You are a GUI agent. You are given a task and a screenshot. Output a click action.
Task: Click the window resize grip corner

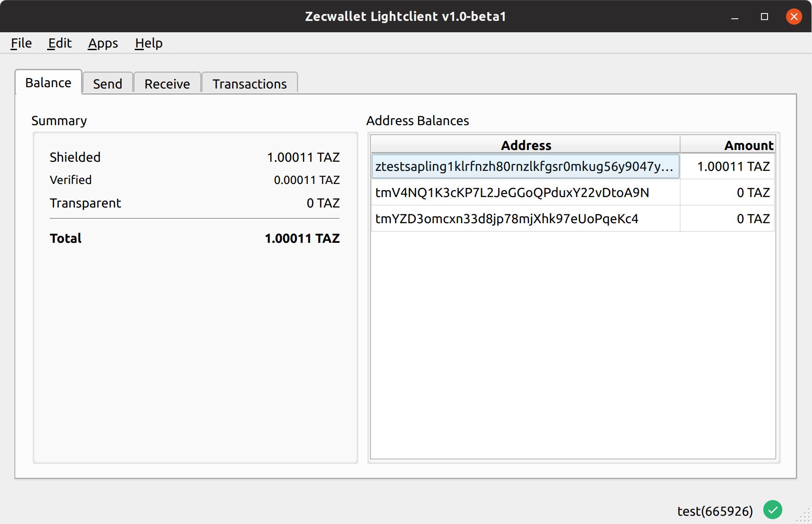point(805,516)
